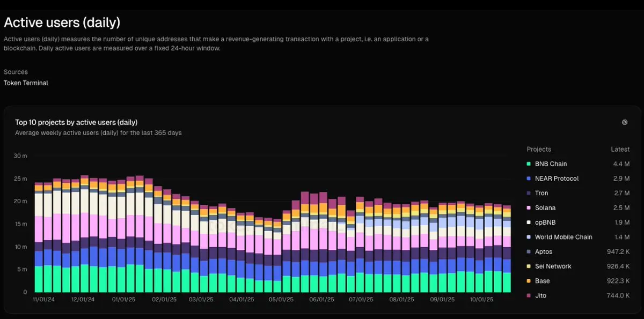Select Tron in the projects legend
The width and height of the screenshot is (644, 319).
(541, 193)
